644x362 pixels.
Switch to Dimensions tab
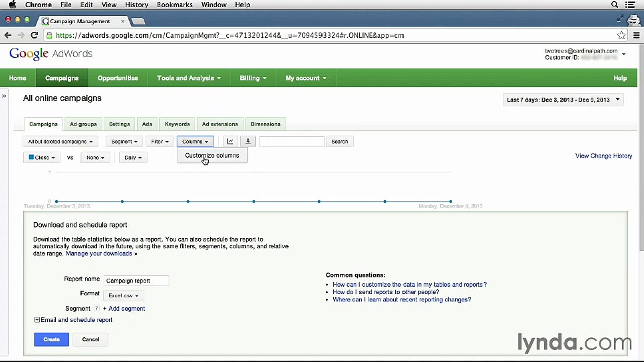pyautogui.click(x=265, y=124)
